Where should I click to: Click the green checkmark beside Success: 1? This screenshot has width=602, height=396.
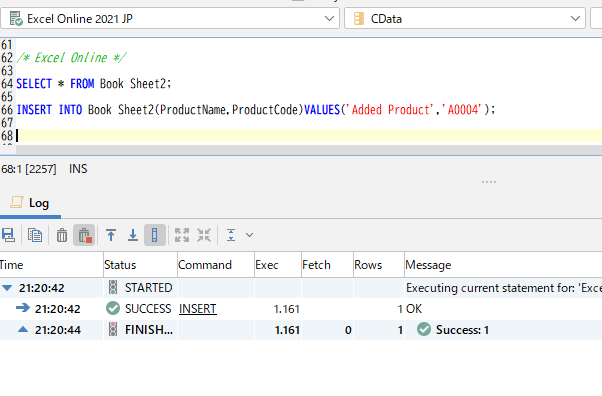coord(424,329)
